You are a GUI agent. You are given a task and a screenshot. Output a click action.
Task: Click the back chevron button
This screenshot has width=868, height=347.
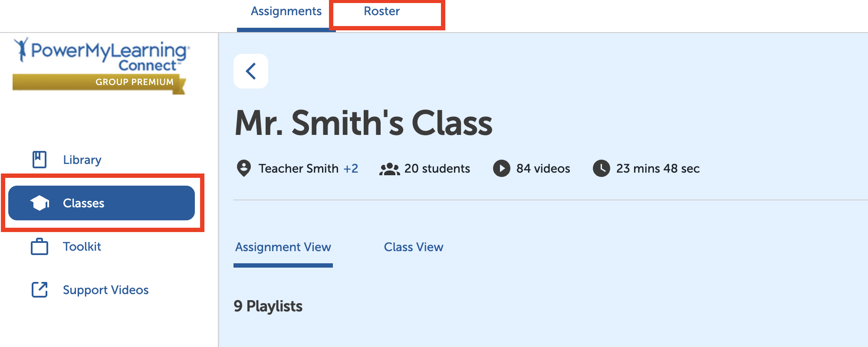pos(251,71)
